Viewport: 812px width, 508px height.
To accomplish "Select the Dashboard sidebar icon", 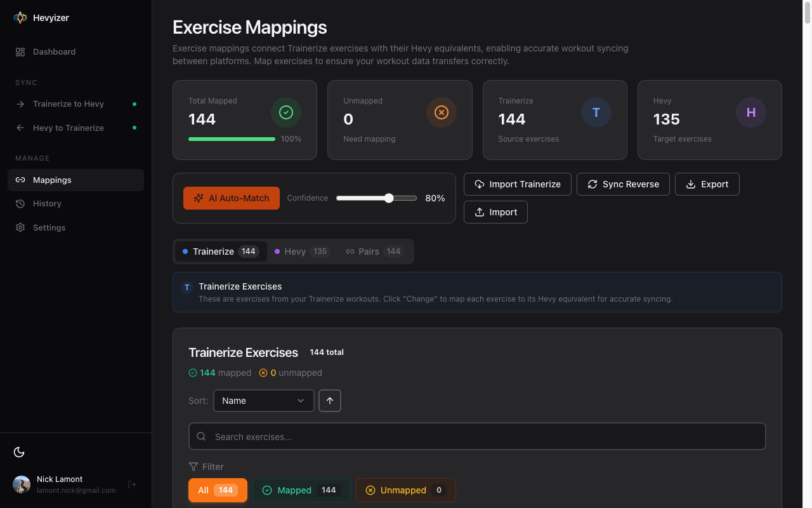I will pos(20,51).
